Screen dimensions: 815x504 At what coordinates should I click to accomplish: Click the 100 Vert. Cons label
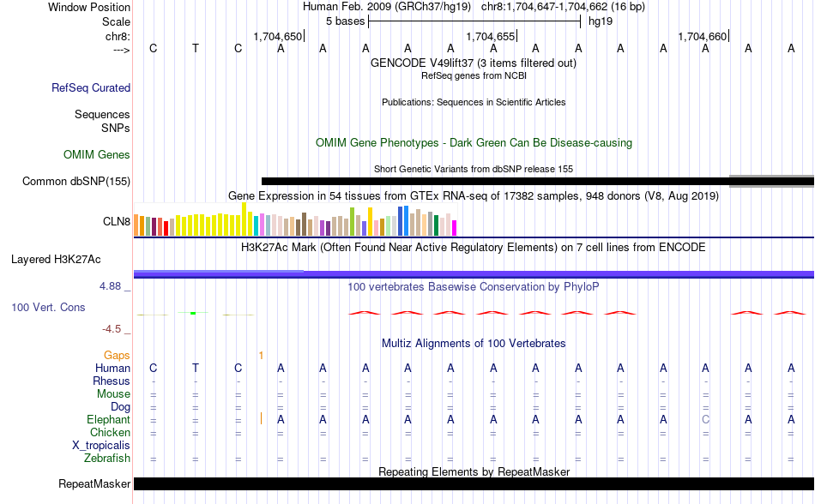pos(48,307)
